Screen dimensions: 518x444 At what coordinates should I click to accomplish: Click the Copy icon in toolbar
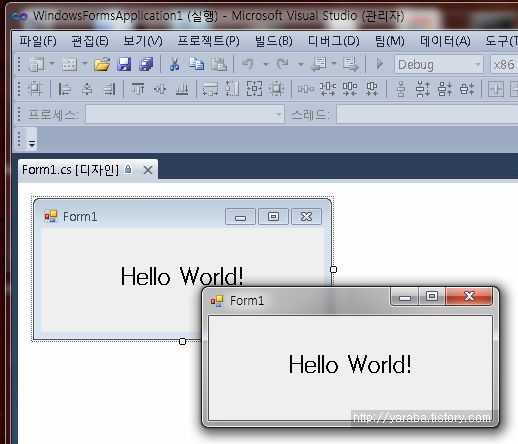pos(197,64)
